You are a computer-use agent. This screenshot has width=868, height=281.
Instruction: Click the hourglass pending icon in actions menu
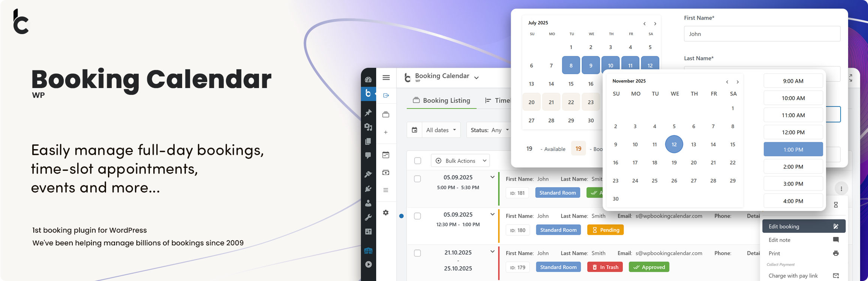coord(836,205)
